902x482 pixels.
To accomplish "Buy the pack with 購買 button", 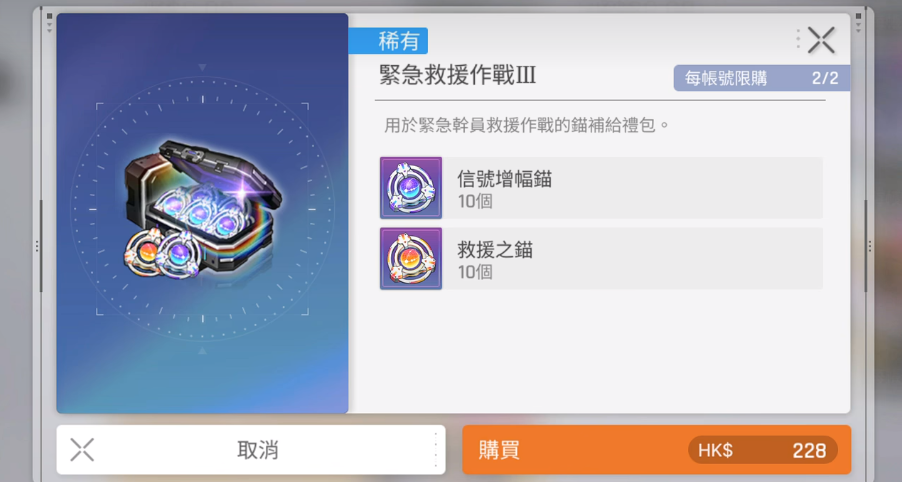I will coord(656,450).
